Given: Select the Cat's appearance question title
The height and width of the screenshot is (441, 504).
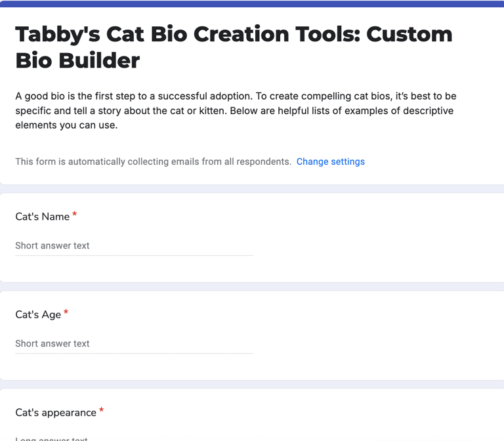Looking at the screenshot, I should point(56,413).
